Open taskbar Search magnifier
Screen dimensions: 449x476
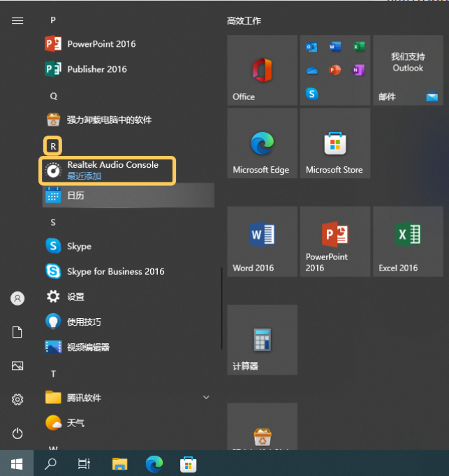(x=50, y=463)
